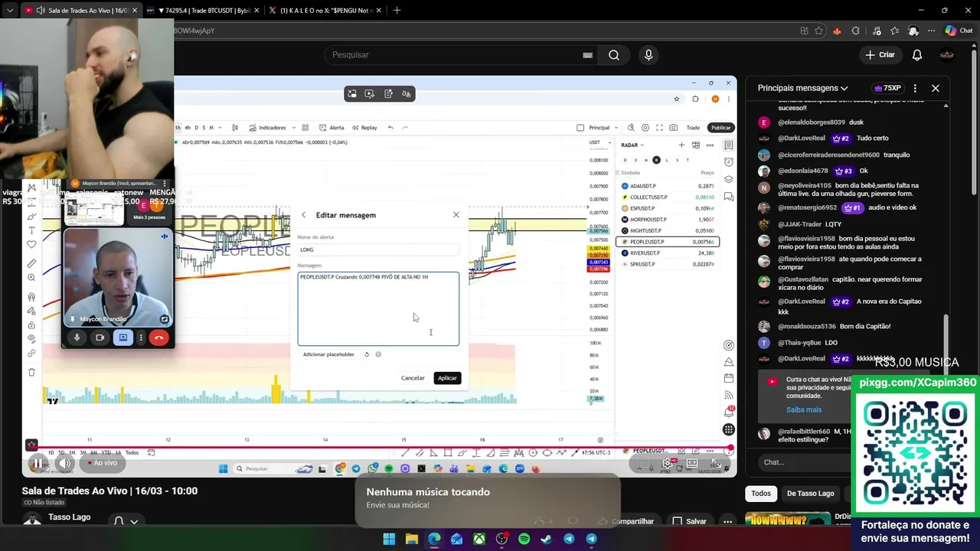Jump to live with Ao vivo button
Image resolution: width=980 pixels, height=551 pixels.
tap(103, 463)
